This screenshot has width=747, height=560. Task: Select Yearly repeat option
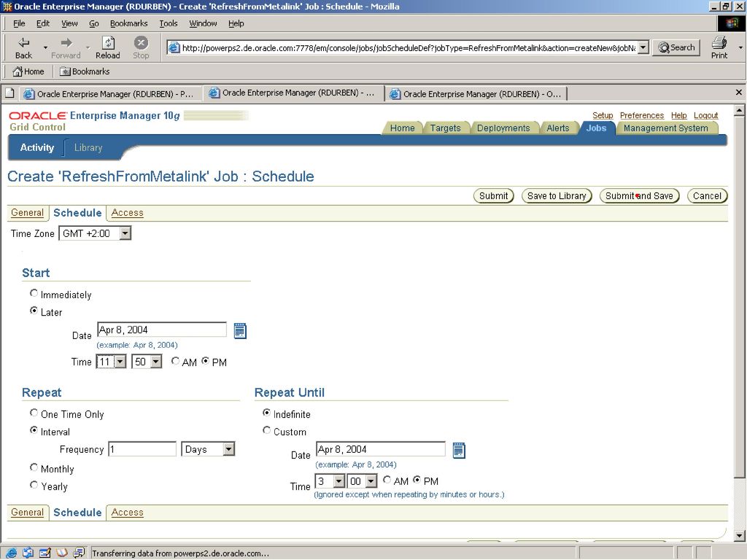click(34, 485)
